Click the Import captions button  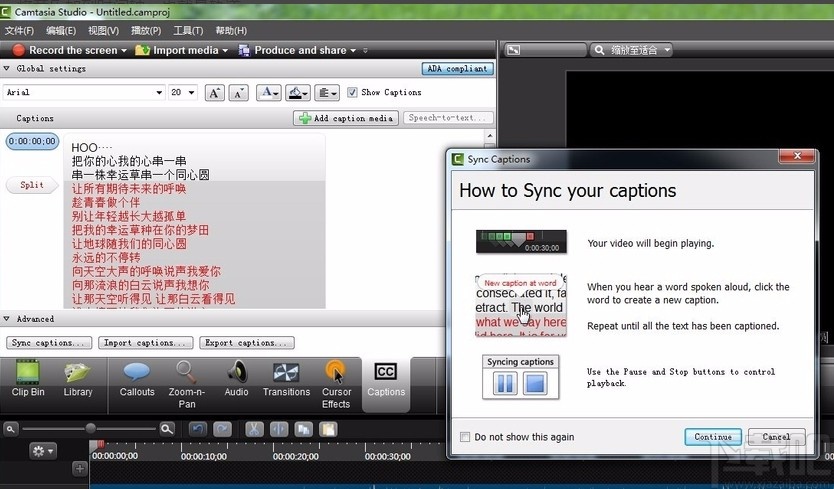tap(146, 343)
